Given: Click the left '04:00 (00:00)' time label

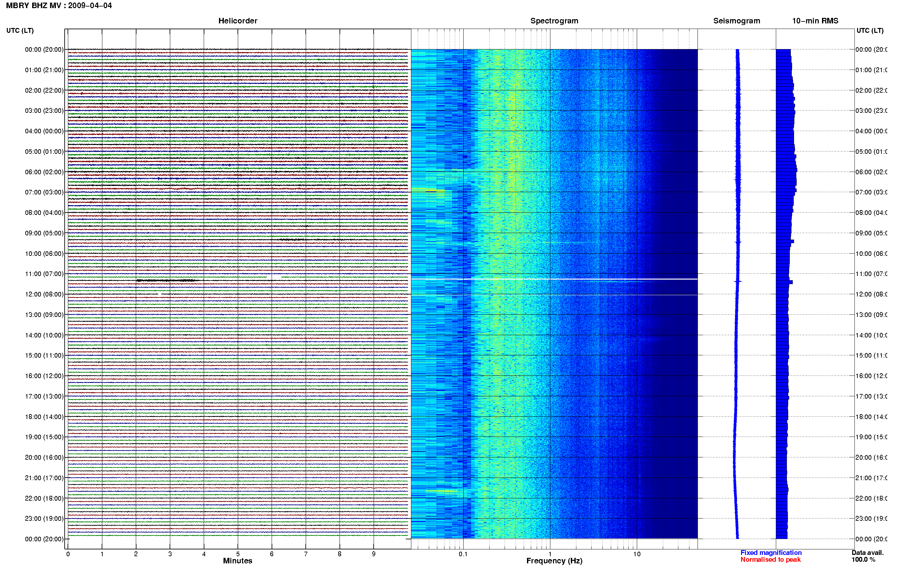Looking at the screenshot, I should pyautogui.click(x=44, y=131).
